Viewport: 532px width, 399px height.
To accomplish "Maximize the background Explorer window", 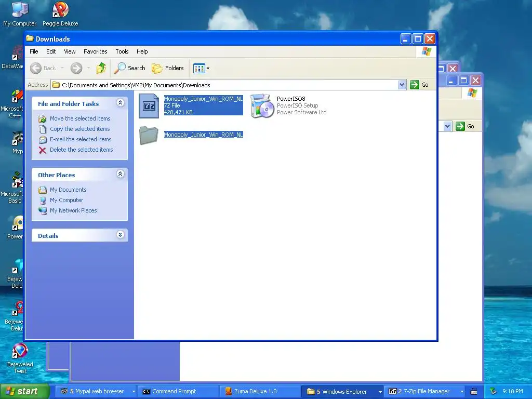I will pos(463,81).
